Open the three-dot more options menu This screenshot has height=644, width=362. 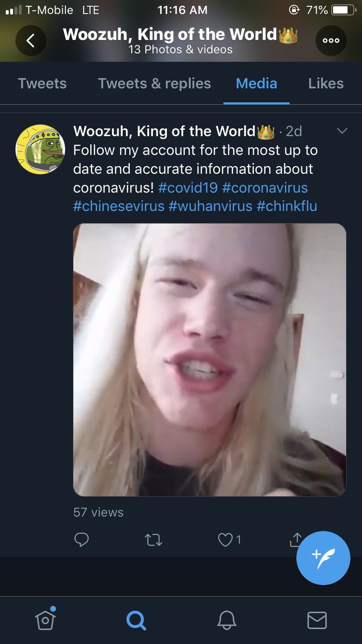pyautogui.click(x=331, y=41)
